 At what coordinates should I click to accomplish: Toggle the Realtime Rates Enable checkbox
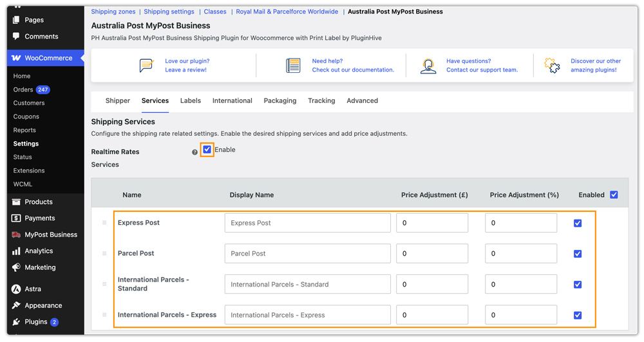(207, 149)
